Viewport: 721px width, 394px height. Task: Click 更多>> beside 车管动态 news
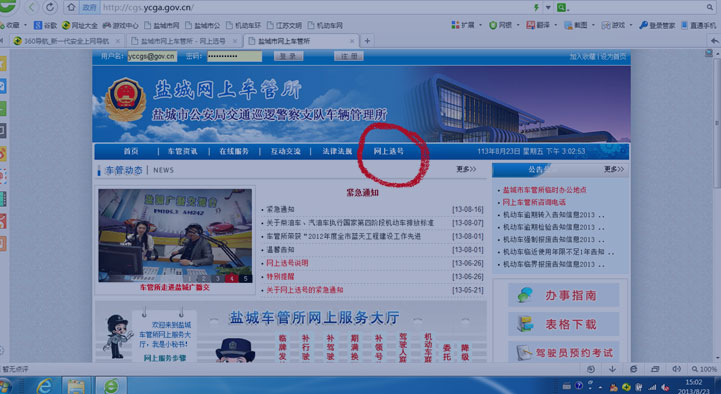(466, 169)
